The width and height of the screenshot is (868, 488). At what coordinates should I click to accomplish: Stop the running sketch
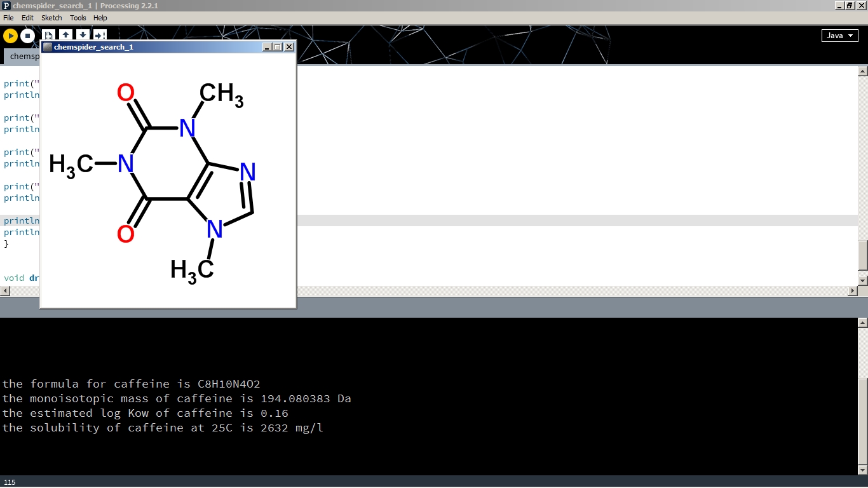tap(27, 36)
